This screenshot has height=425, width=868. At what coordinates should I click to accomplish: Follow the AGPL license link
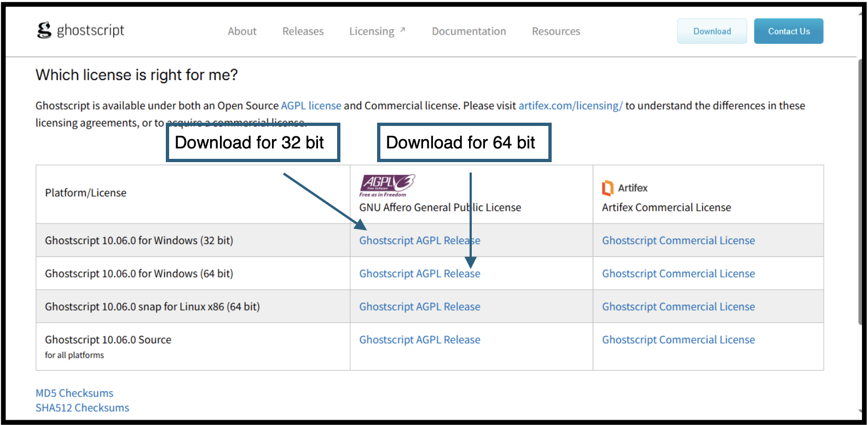(311, 106)
